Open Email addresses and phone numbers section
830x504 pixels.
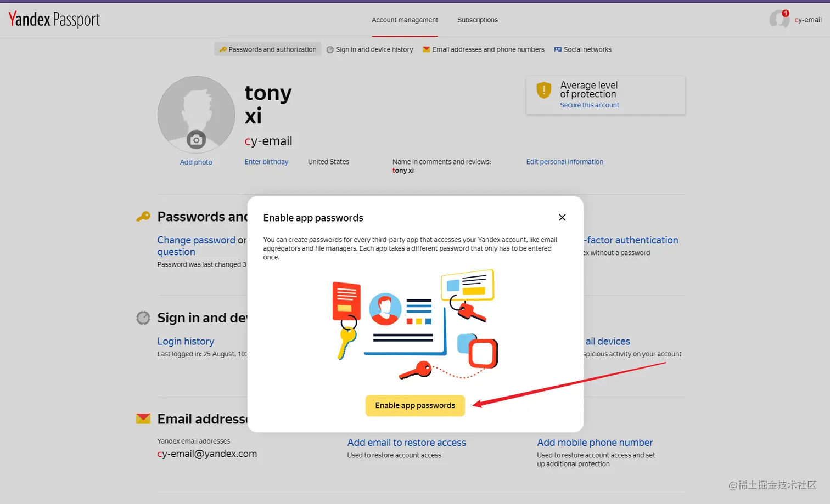click(484, 49)
